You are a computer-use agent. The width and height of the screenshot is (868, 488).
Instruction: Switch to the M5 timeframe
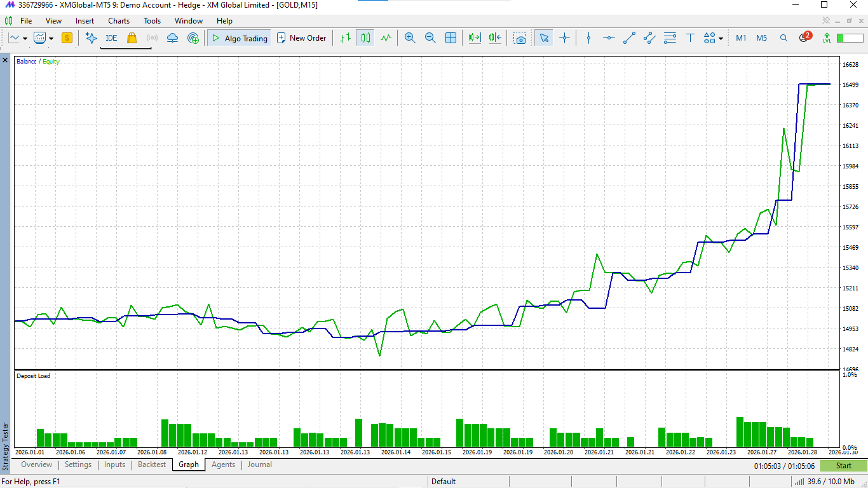click(761, 38)
